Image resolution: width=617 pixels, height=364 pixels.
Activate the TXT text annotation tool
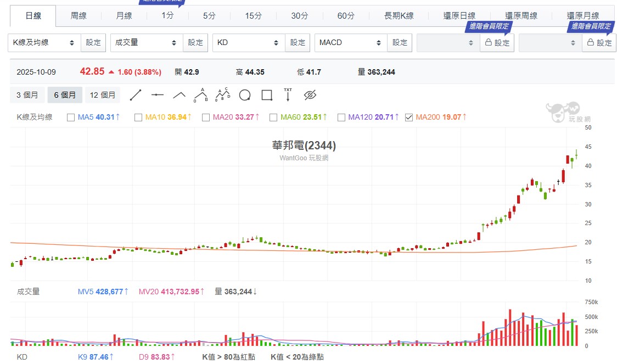[x=288, y=95]
